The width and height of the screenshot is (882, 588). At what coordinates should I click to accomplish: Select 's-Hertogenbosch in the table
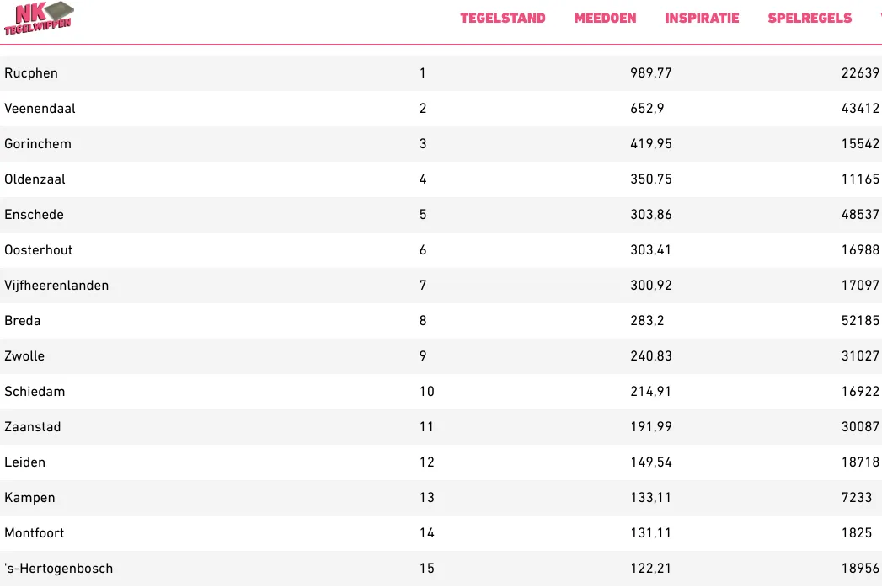[x=58, y=569]
